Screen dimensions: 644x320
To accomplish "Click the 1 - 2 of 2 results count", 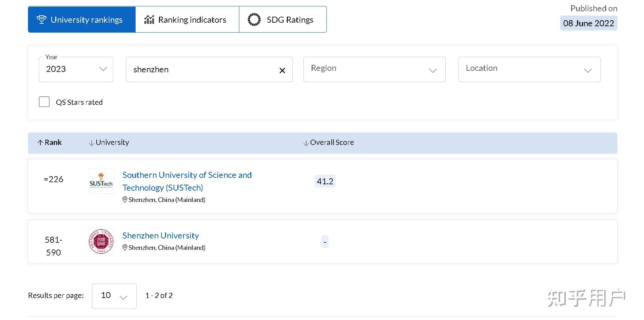I will [x=159, y=296].
